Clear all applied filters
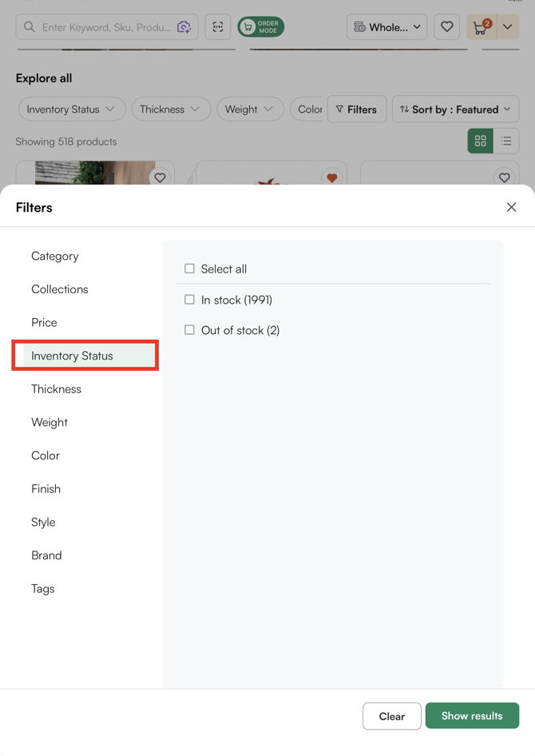This screenshot has width=535, height=756. (x=391, y=716)
